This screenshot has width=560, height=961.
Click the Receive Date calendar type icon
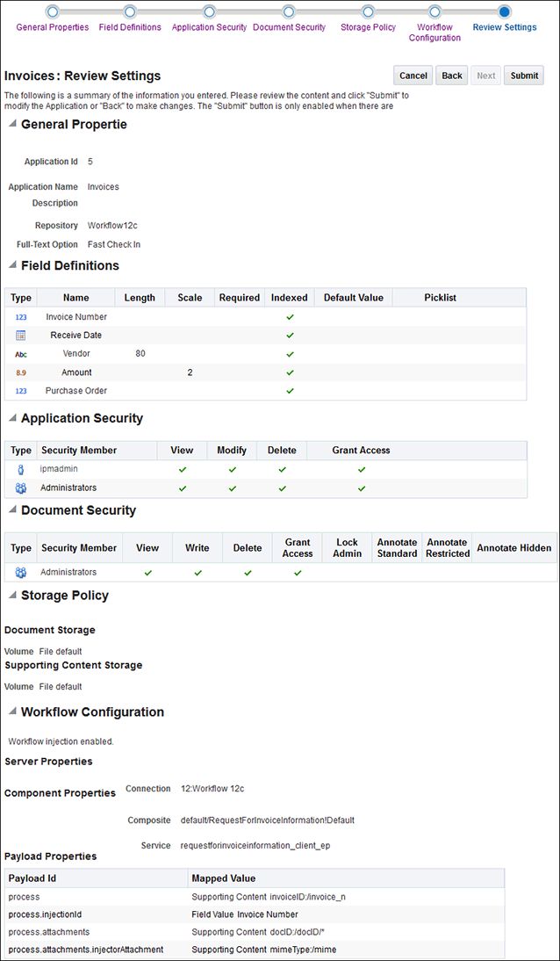coord(21,336)
